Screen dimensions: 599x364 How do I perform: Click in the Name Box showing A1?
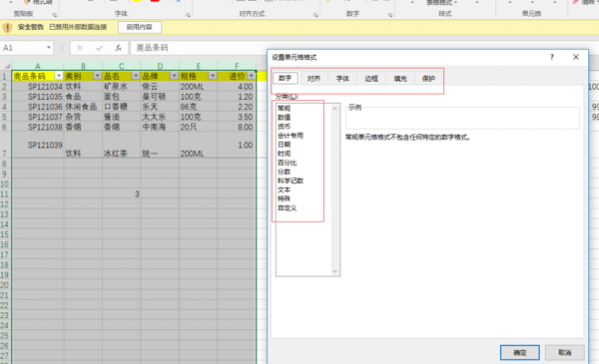[x=23, y=48]
